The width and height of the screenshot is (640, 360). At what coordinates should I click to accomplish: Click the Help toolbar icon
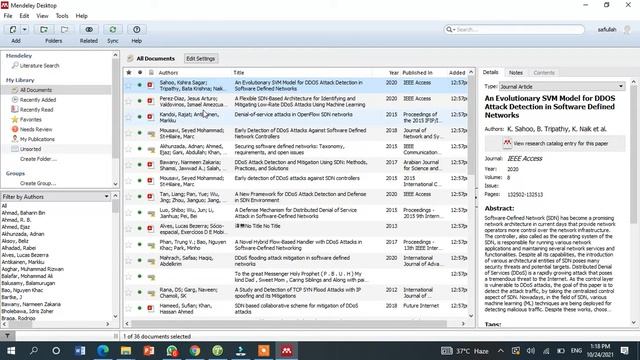coord(136,29)
